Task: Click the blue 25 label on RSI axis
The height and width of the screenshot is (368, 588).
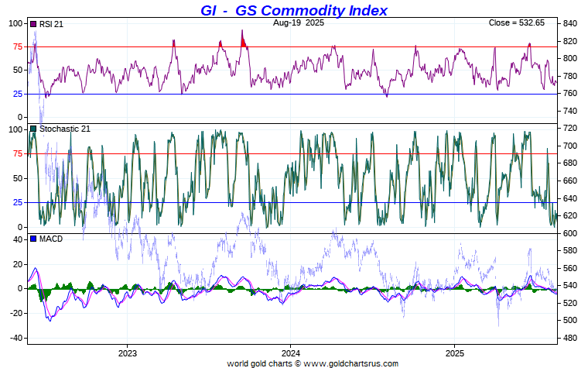Action: point(16,94)
